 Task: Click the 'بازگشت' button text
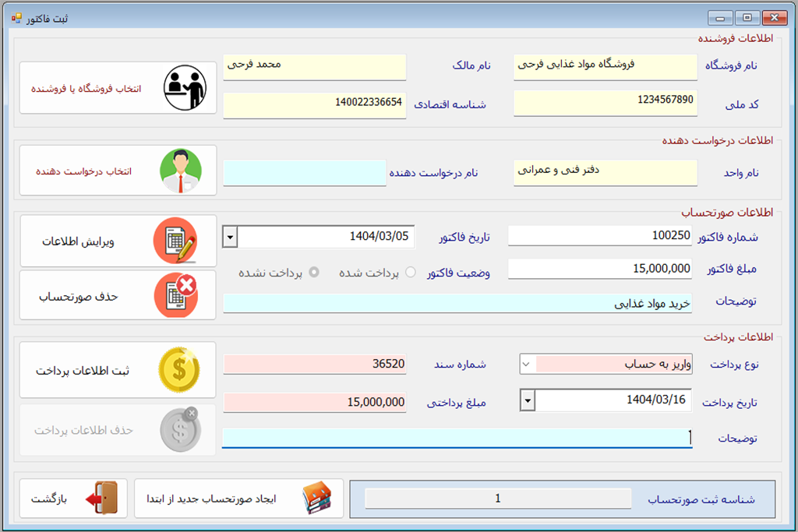pos(50,499)
